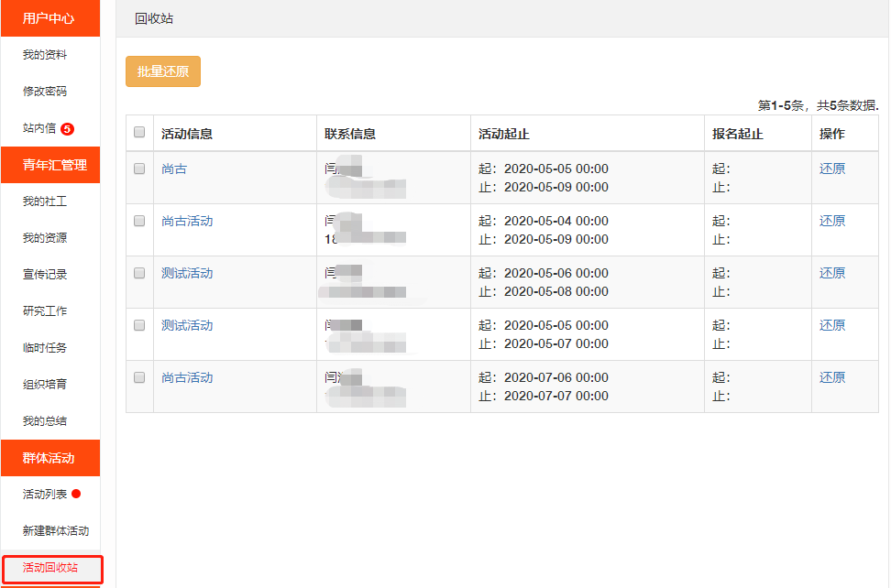The width and height of the screenshot is (891, 588).
Task: Select 新建群体活动 menu item
Action: tap(56, 530)
